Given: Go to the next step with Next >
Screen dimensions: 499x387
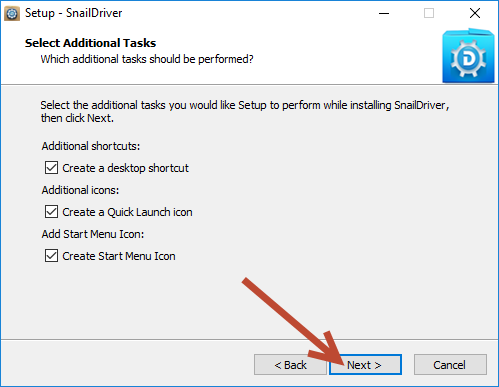Looking at the screenshot, I should 365,365.
